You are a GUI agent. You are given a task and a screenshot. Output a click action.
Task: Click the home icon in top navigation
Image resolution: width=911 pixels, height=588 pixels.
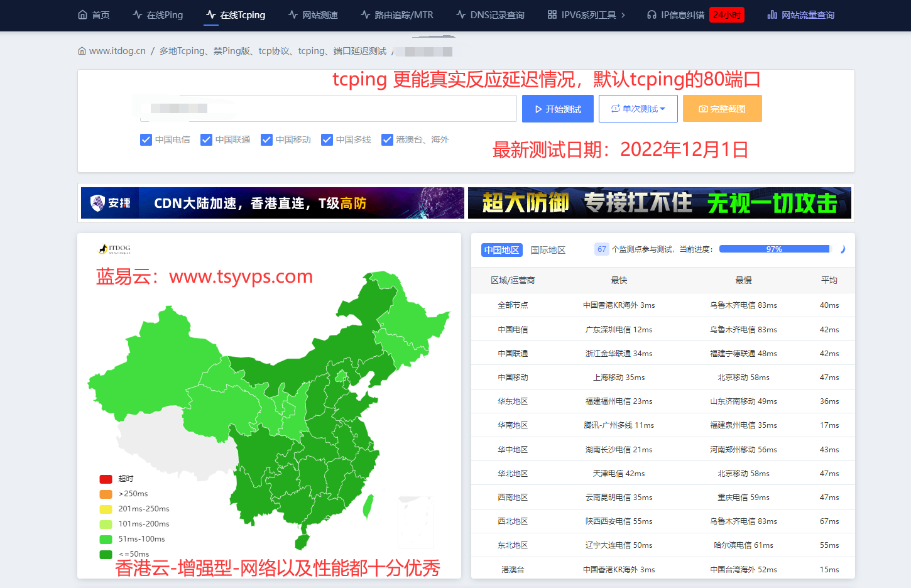82,14
